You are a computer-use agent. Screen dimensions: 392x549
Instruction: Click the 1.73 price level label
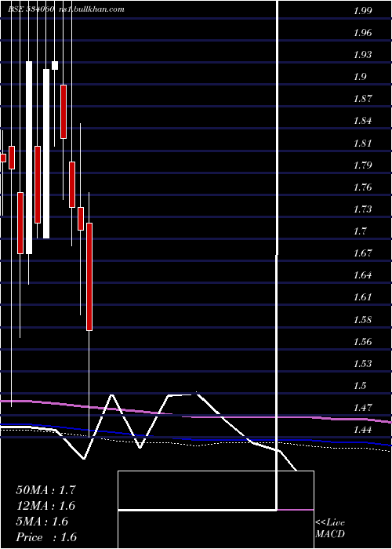click(x=362, y=209)
